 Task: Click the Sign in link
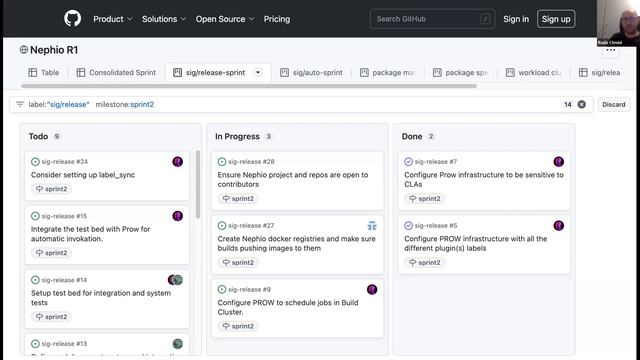pos(516,19)
